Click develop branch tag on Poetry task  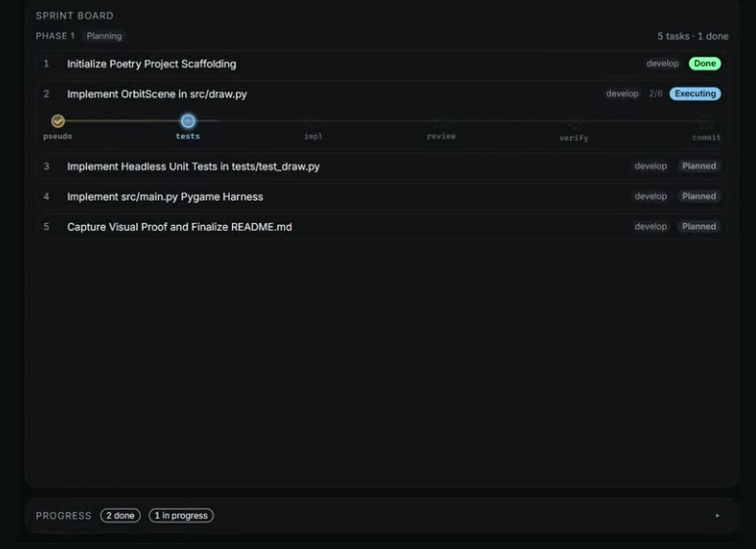point(662,64)
